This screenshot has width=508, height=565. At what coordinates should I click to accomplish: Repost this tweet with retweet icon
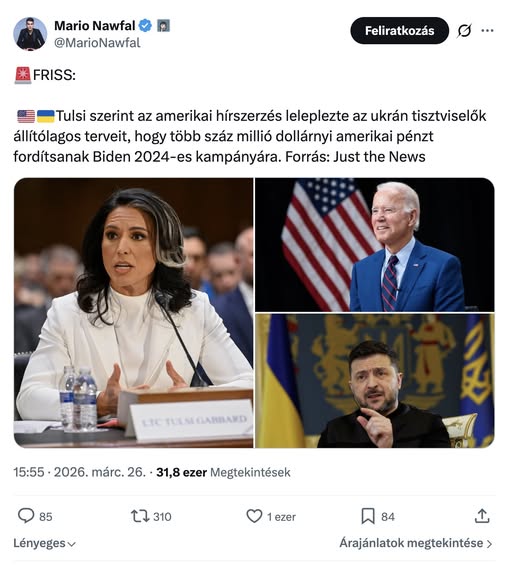(140, 516)
